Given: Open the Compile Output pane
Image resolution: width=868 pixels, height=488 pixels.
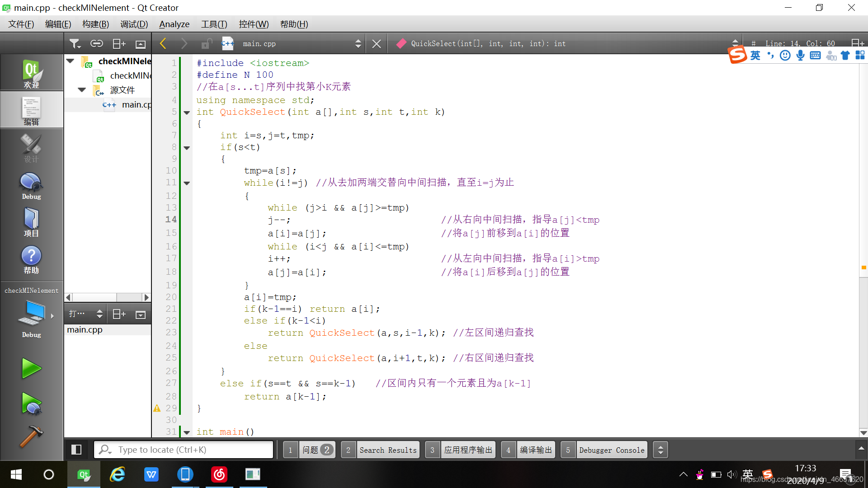Looking at the screenshot, I should pyautogui.click(x=528, y=450).
